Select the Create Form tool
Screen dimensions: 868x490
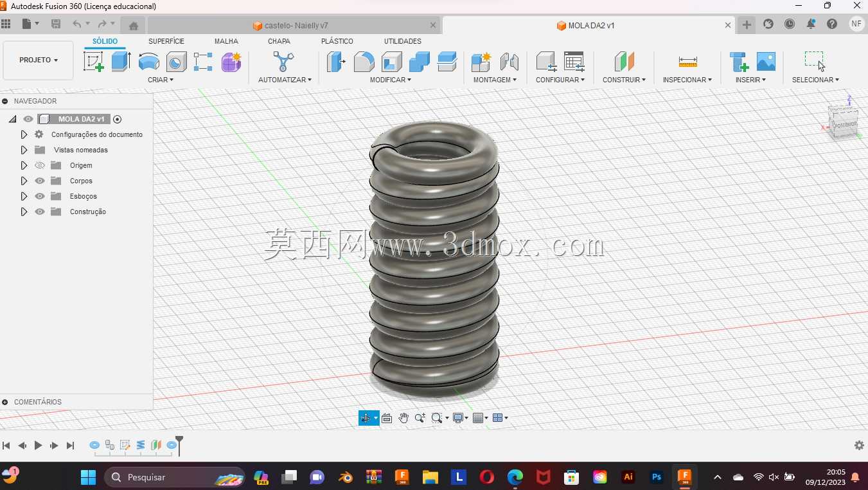[x=231, y=62]
